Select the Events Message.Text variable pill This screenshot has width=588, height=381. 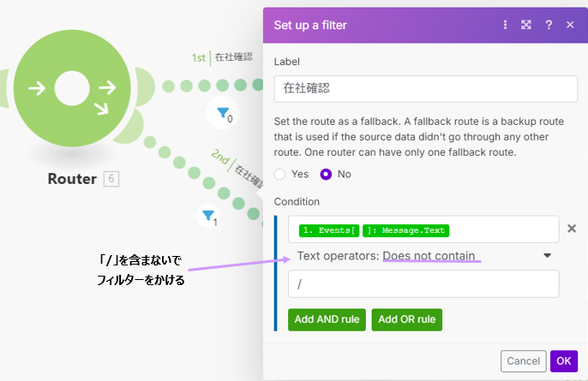pos(375,230)
